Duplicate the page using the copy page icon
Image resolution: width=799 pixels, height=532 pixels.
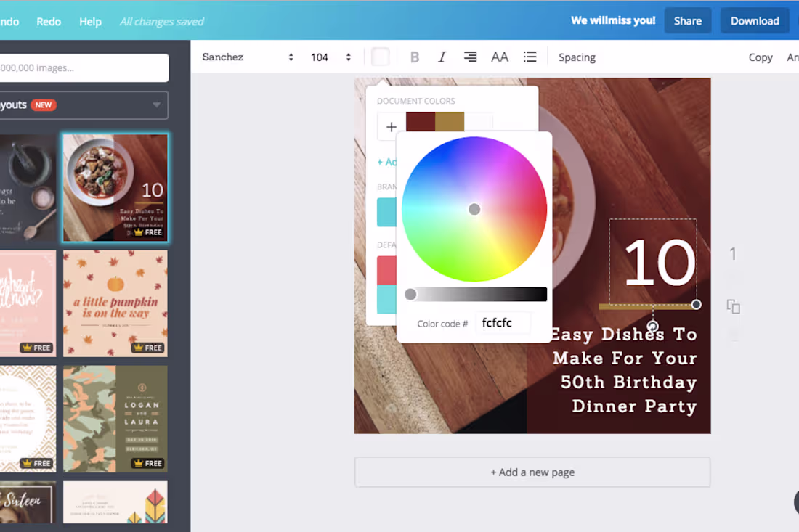[x=734, y=307]
